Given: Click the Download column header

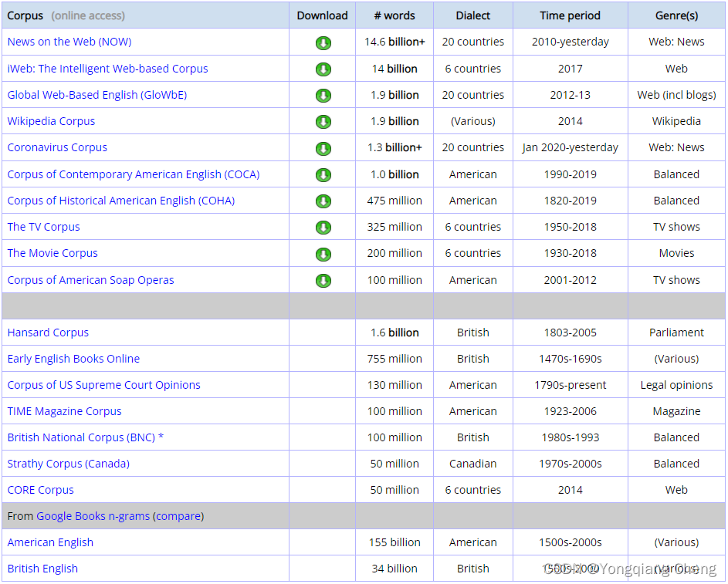Looking at the screenshot, I should pyautogui.click(x=322, y=15).
